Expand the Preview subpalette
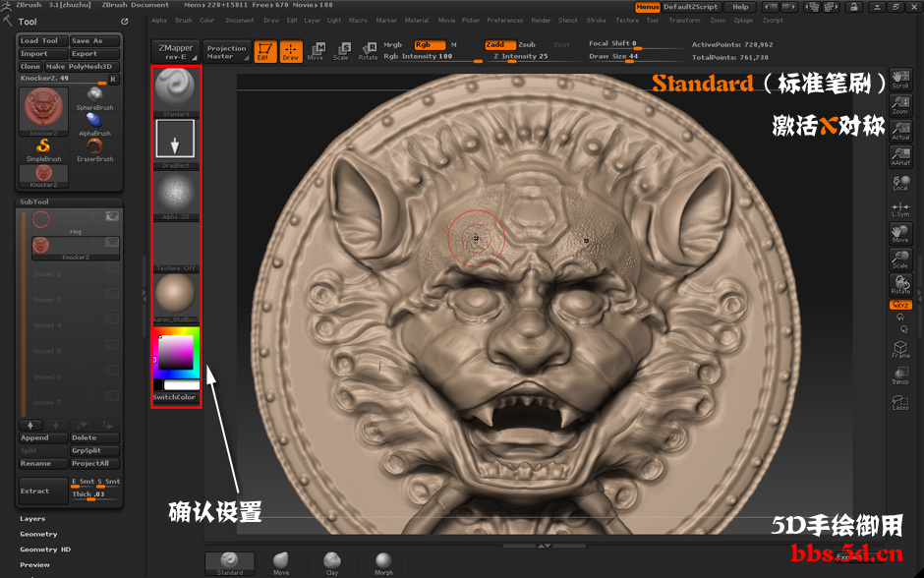 [x=34, y=564]
